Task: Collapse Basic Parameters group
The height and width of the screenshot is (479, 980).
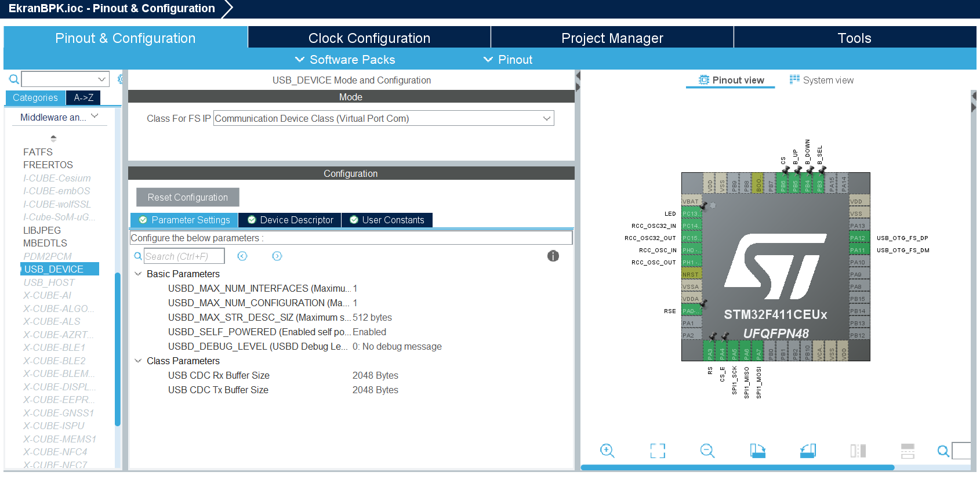Action: click(x=138, y=274)
